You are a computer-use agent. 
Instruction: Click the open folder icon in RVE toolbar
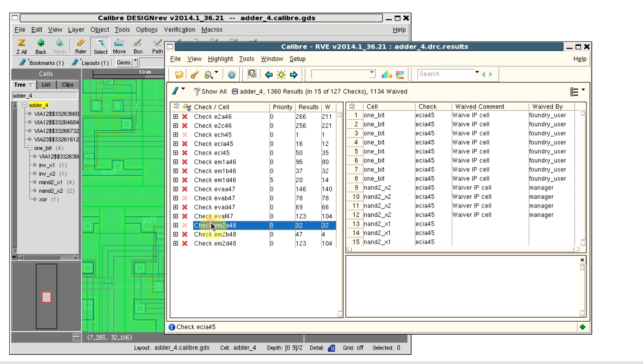tap(179, 74)
